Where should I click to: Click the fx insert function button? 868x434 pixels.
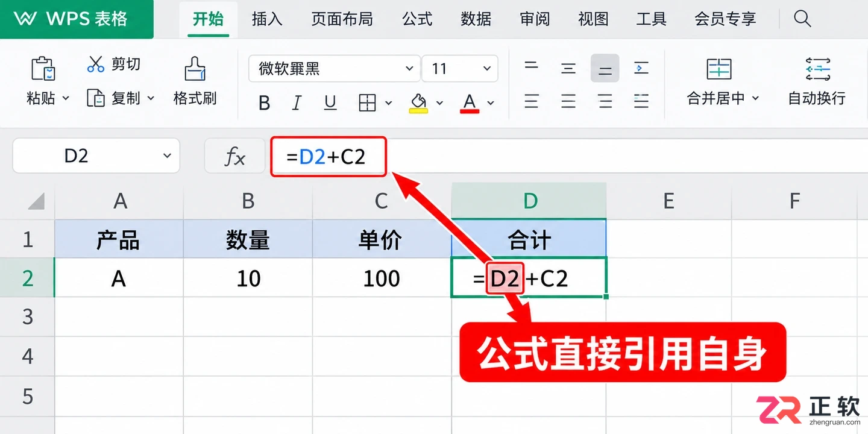click(234, 156)
